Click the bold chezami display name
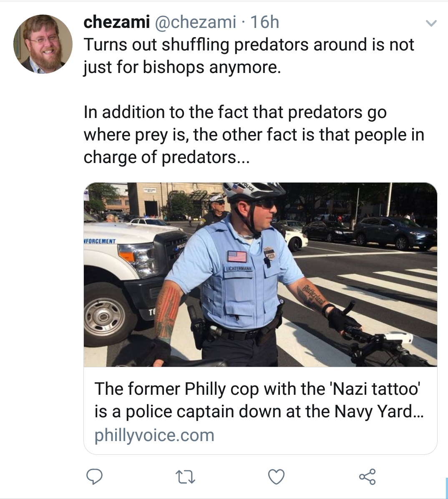The image size is (448, 499). (x=116, y=22)
